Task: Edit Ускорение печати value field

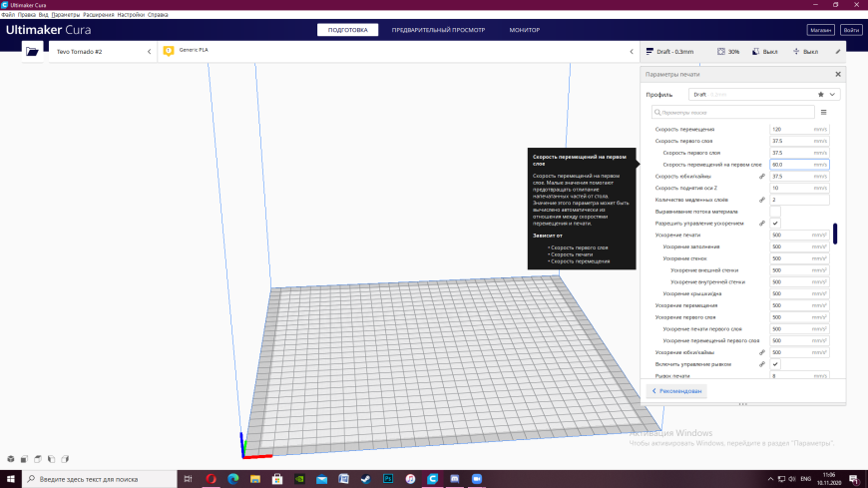Action: [x=799, y=235]
